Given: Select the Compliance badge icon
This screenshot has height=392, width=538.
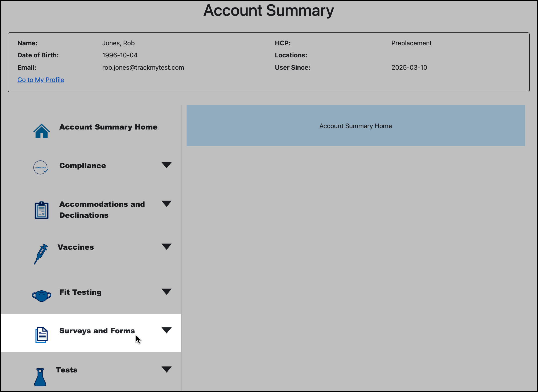Looking at the screenshot, I should click(x=41, y=167).
